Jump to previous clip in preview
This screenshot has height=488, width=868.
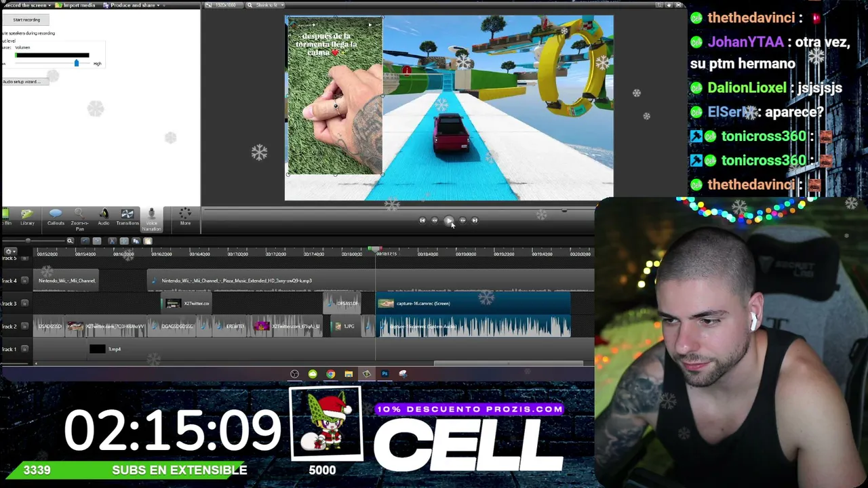pos(422,220)
